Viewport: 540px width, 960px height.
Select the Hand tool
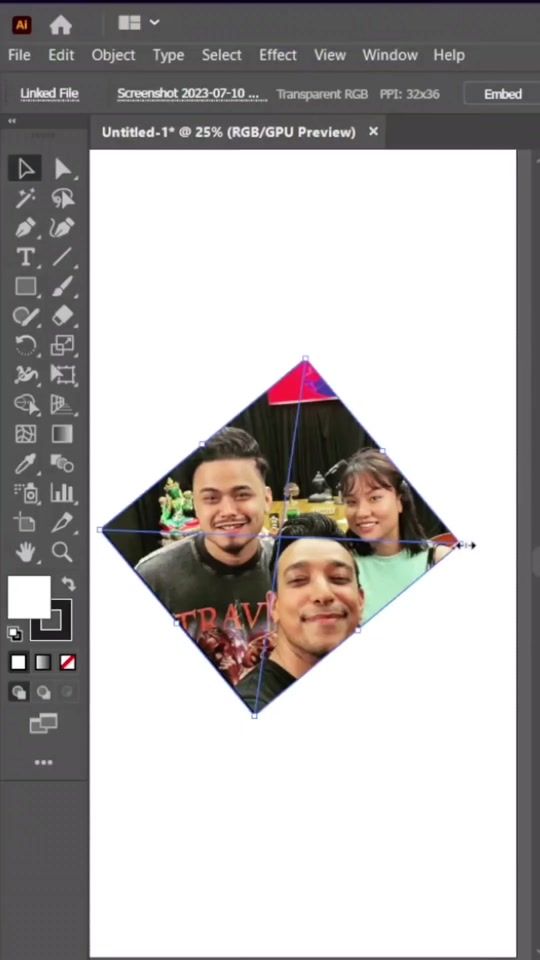pos(25,552)
